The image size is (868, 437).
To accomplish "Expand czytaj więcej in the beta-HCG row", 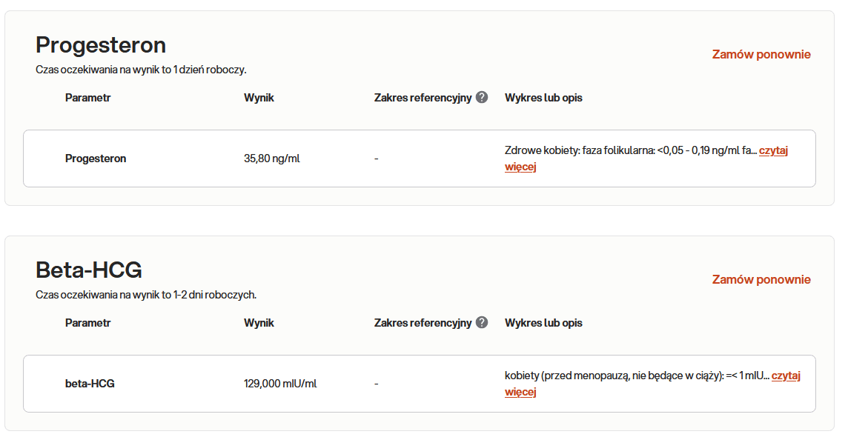I will [x=786, y=376].
